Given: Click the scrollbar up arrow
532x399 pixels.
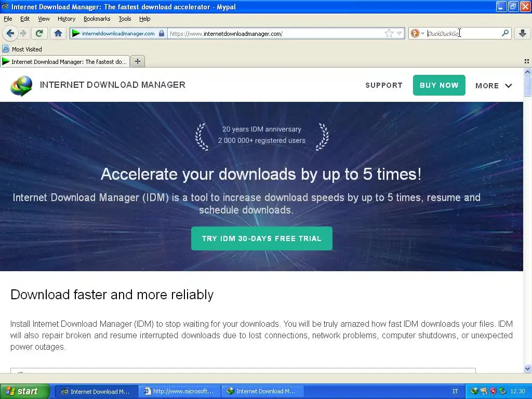Looking at the screenshot, I should point(527,72).
